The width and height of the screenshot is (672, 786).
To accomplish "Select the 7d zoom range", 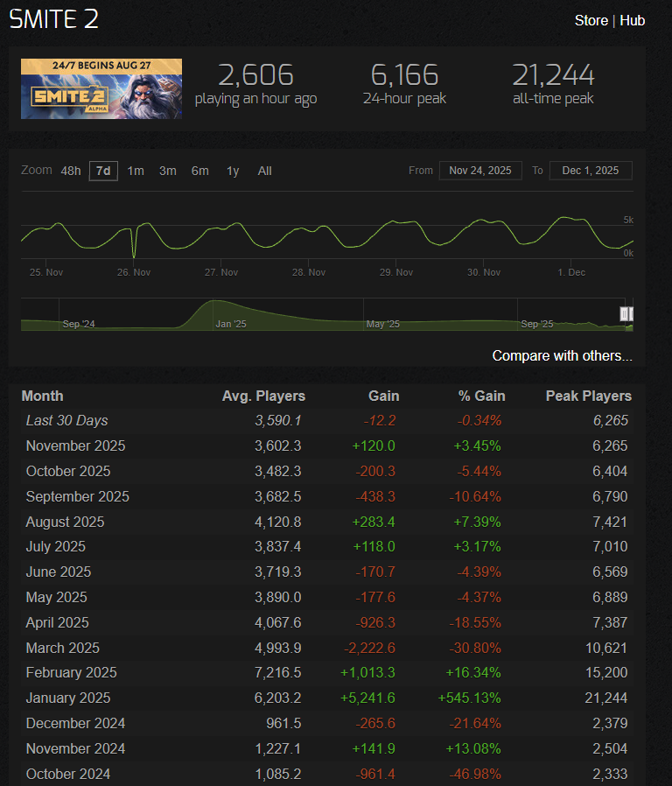I will (103, 171).
